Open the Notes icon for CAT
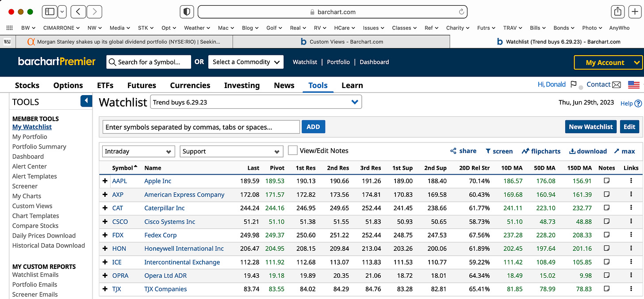Viewport: 644px width, 299px height. click(606, 208)
